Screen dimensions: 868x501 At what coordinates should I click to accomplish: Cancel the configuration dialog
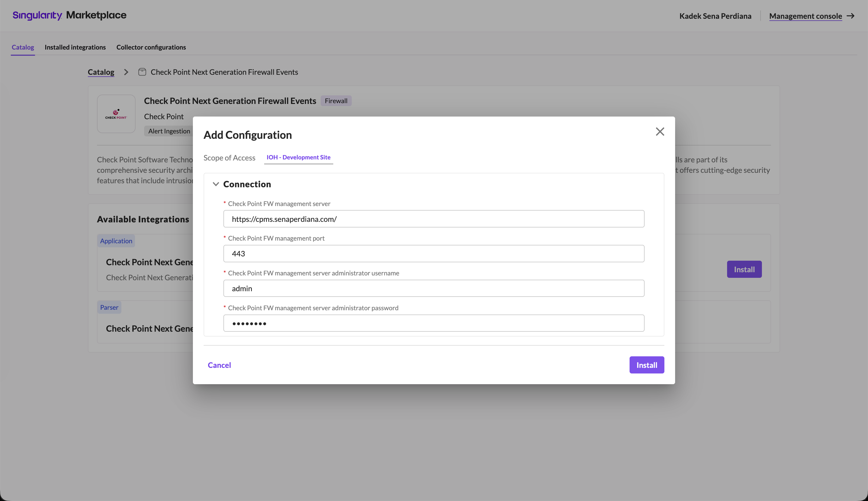[x=219, y=365]
